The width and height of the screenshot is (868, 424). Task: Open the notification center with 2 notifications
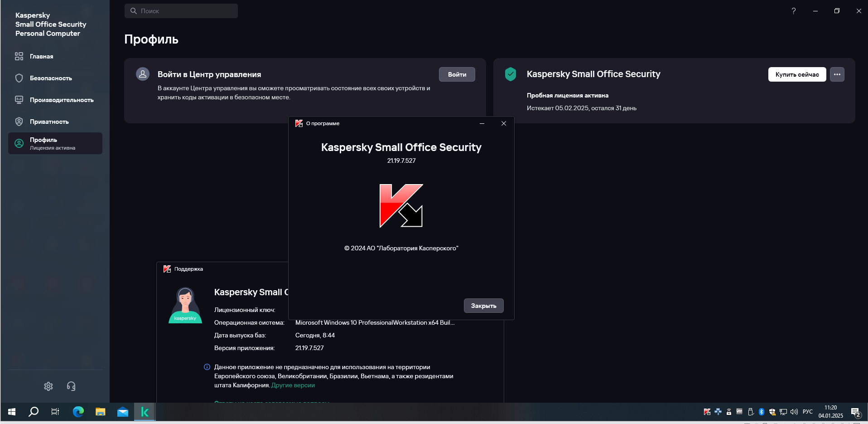point(856,412)
